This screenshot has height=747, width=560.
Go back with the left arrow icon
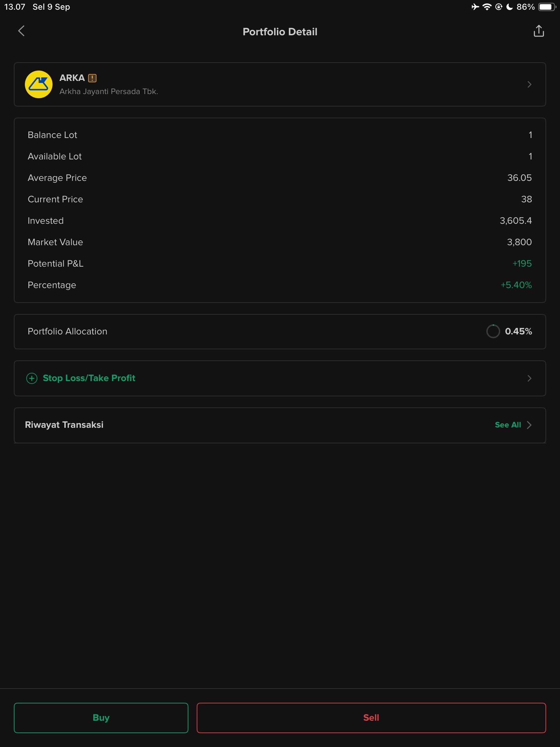click(x=21, y=31)
